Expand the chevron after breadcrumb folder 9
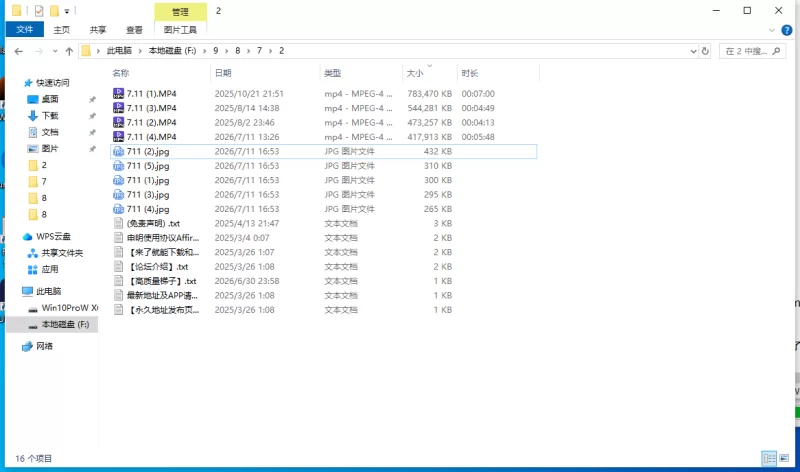800x472 pixels. (x=227, y=51)
